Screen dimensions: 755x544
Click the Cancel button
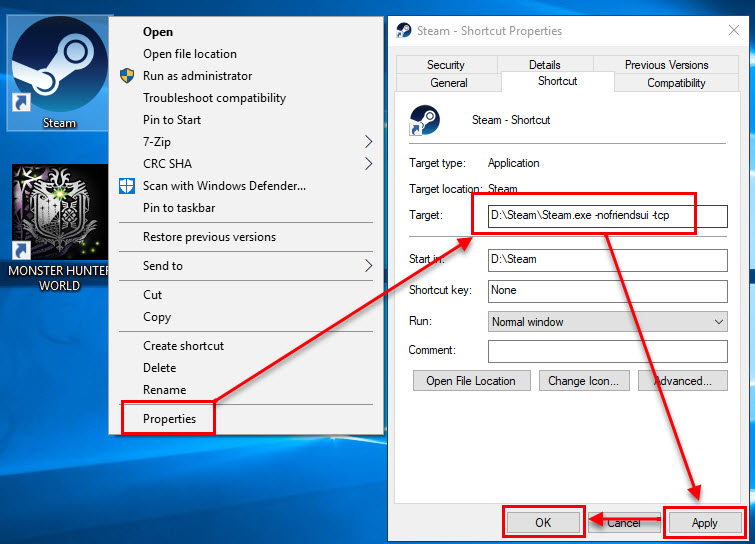(x=624, y=522)
